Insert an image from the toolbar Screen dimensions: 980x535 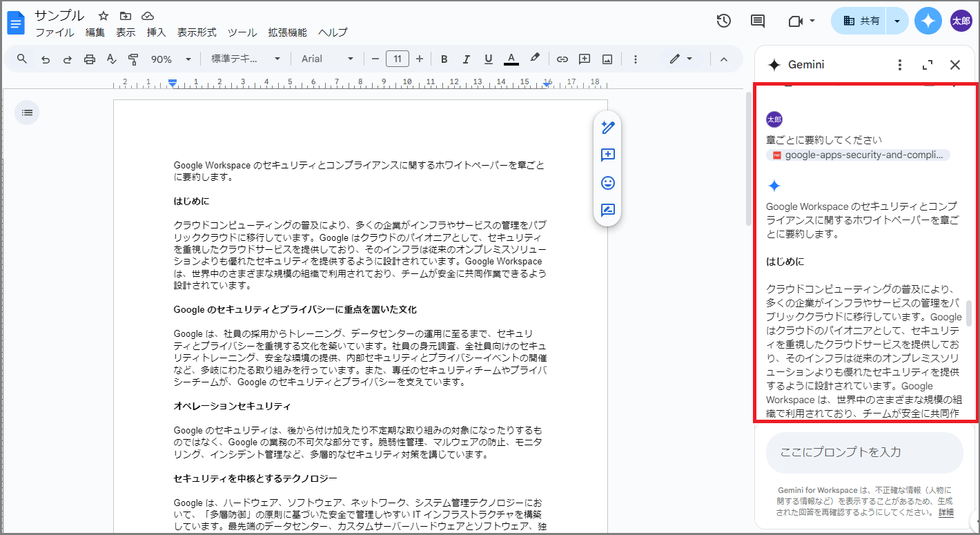coord(607,59)
